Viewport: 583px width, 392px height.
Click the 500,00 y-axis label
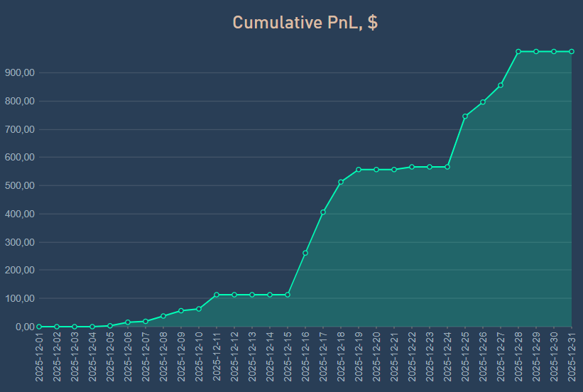pyautogui.click(x=19, y=185)
